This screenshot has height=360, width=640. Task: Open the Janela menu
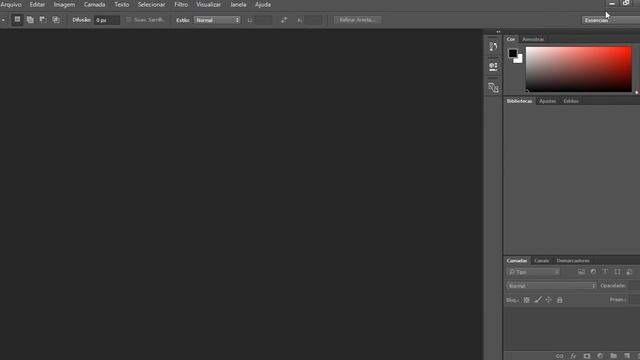(x=238, y=4)
